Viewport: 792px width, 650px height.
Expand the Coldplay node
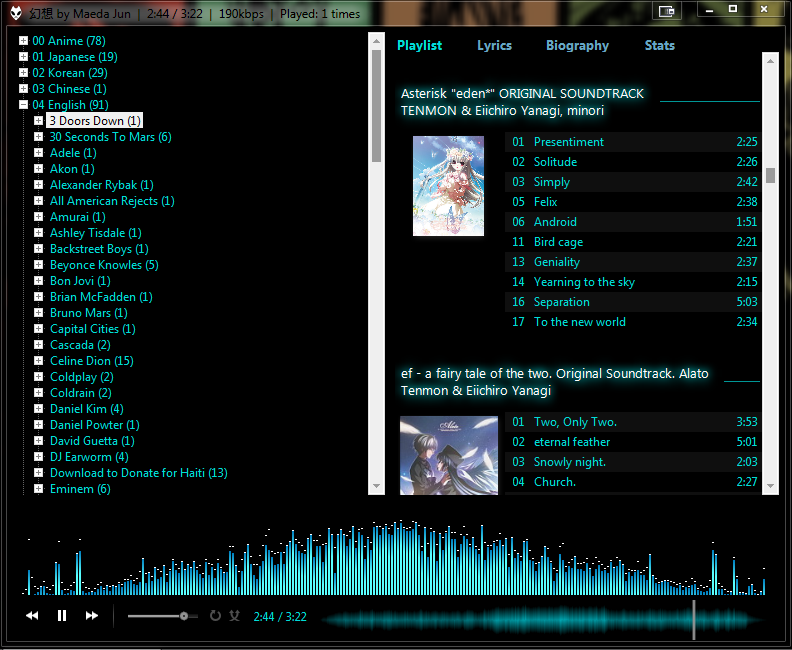[x=38, y=376]
